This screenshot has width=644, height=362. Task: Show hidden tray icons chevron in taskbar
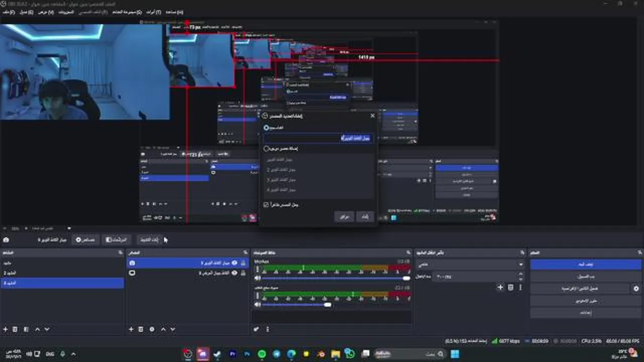[x=73, y=354]
